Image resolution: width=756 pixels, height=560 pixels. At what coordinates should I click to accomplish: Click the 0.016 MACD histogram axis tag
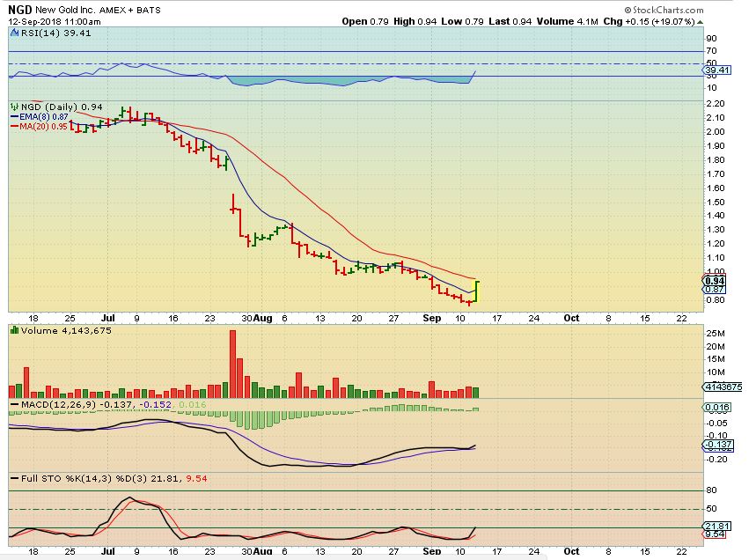click(717, 408)
